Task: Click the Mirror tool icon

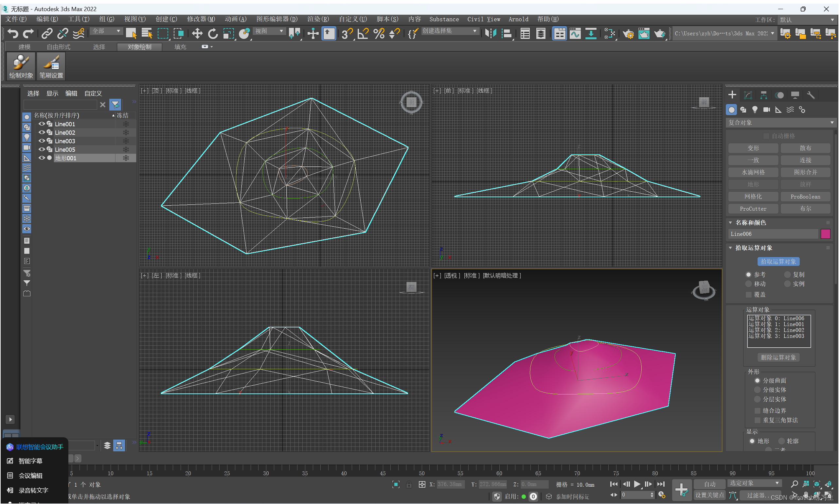Action: pos(491,33)
